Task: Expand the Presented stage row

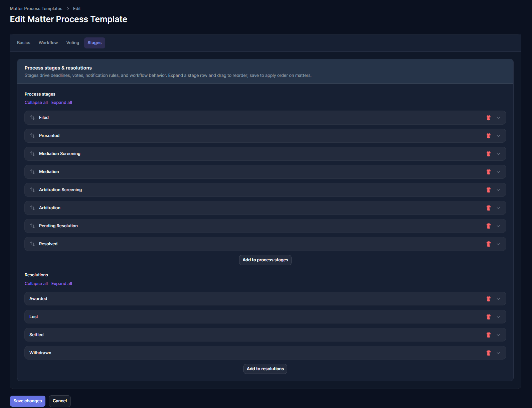Action: click(498, 136)
